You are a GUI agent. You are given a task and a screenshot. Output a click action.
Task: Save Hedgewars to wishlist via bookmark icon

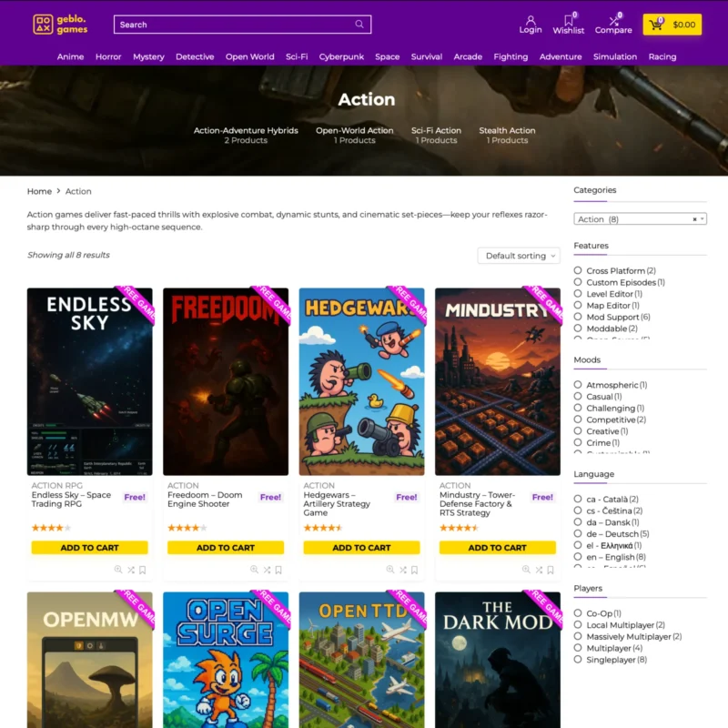[x=415, y=570]
